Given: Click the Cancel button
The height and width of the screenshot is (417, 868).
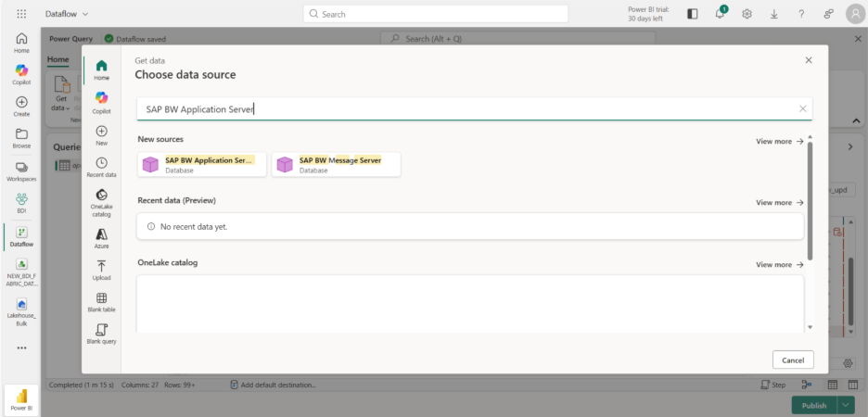Looking at the screenshot, I should [x=792, y=360].
